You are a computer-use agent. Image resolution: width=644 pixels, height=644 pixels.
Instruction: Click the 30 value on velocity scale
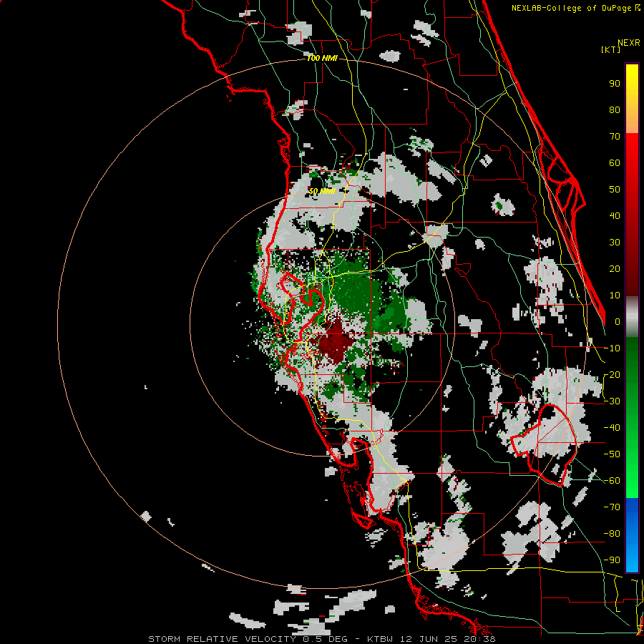[615, 243]
